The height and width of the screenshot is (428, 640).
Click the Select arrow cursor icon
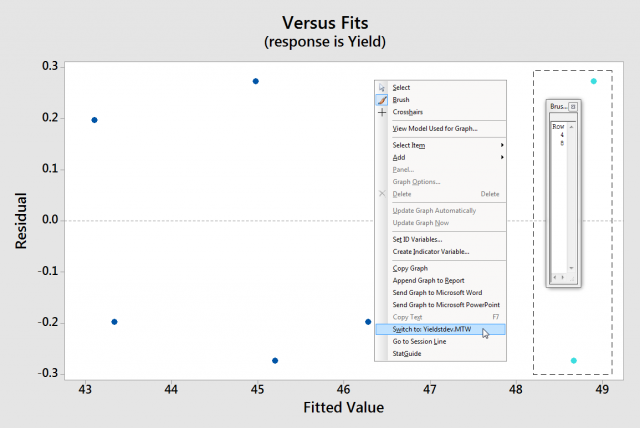382,88
